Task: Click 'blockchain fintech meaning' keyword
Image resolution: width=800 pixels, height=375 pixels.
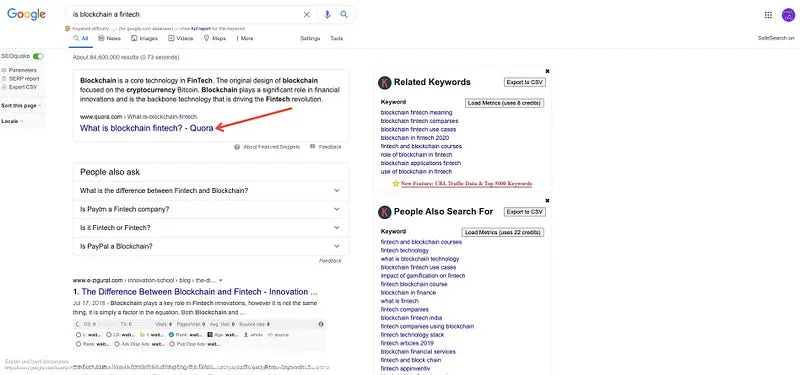Action: pos(416,112)
